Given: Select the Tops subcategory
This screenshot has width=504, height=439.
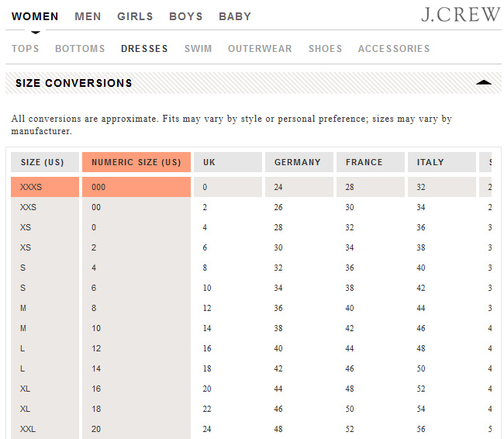Looking at the screenshot, I should [x=26, y=49].
